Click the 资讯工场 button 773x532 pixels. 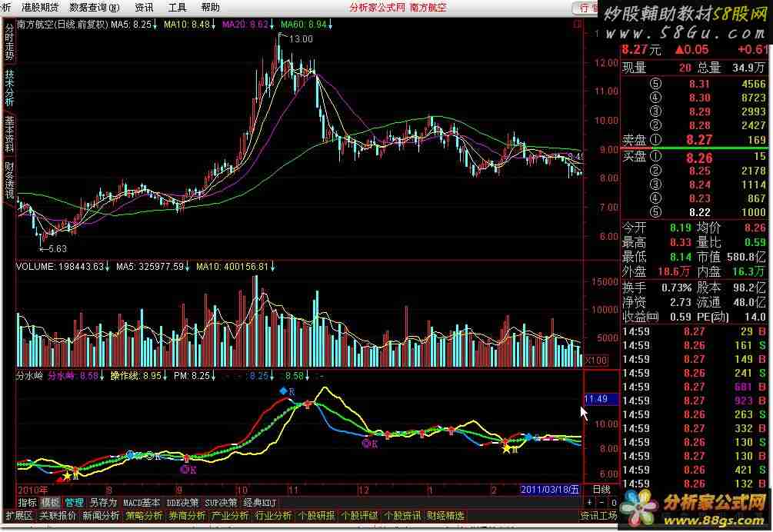[x=598, y=516]
